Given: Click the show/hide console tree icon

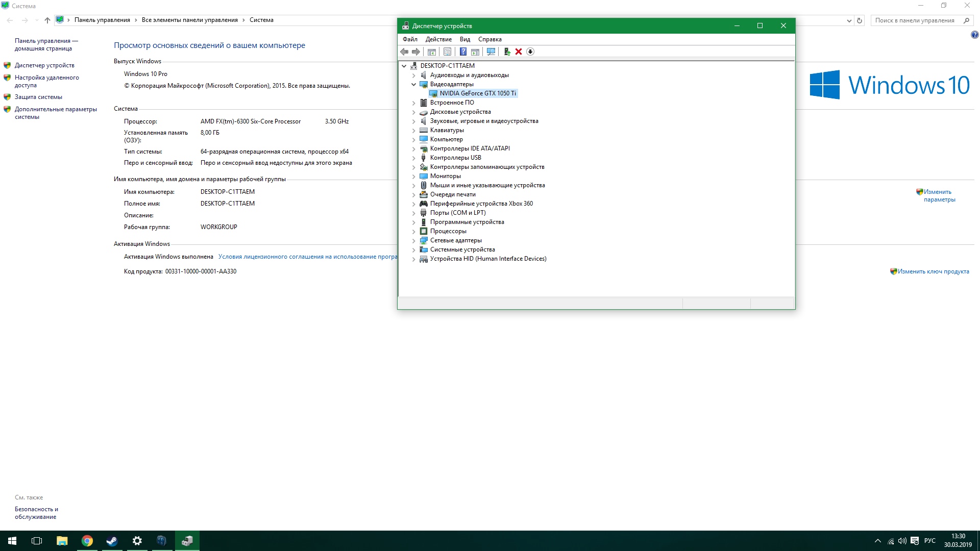Looking at the screenshot, I should pyautogui.click(x=431, y=52).
